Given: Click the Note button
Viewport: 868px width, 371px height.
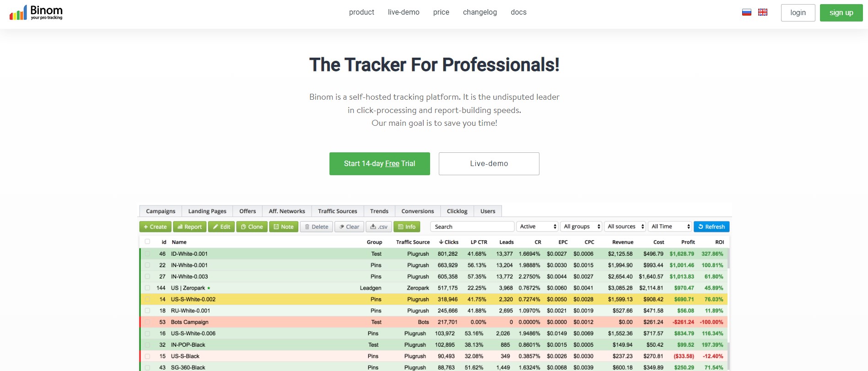Looking at the screenshot, I should tap(284, 227).
